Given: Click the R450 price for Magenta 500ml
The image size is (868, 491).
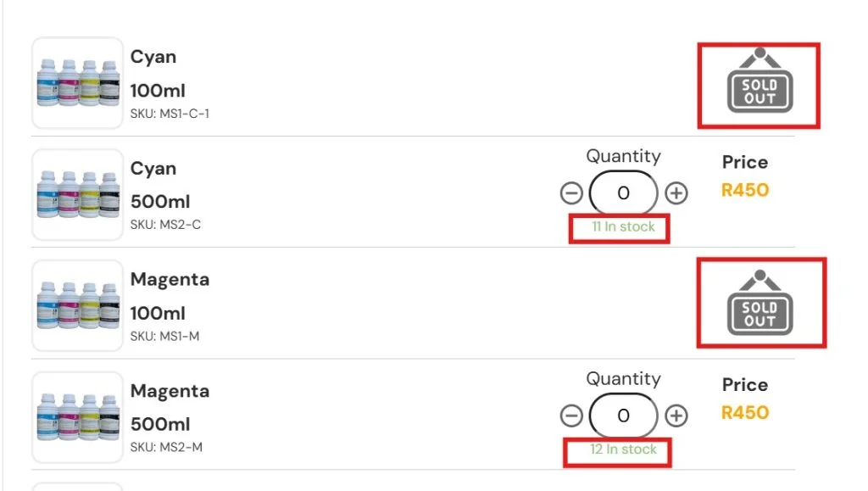Looking at the screenshot, I should click(745, 413).
